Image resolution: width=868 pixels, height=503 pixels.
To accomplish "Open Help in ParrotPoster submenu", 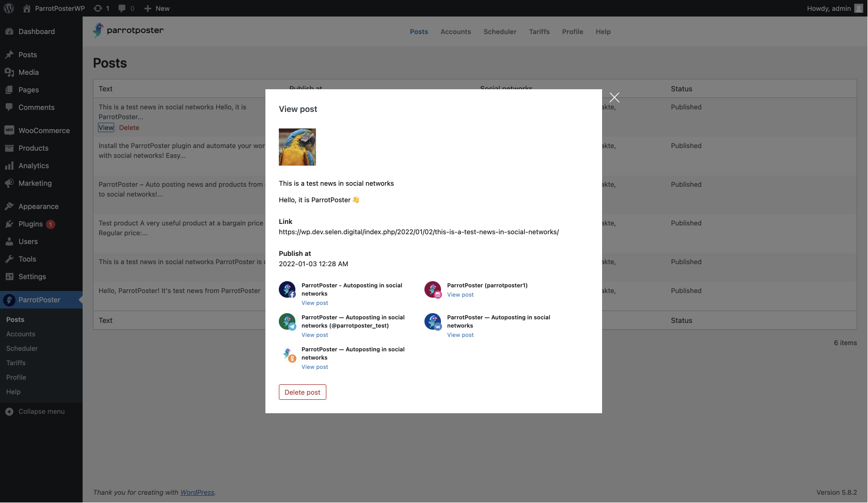I will [x=13, y=392].
